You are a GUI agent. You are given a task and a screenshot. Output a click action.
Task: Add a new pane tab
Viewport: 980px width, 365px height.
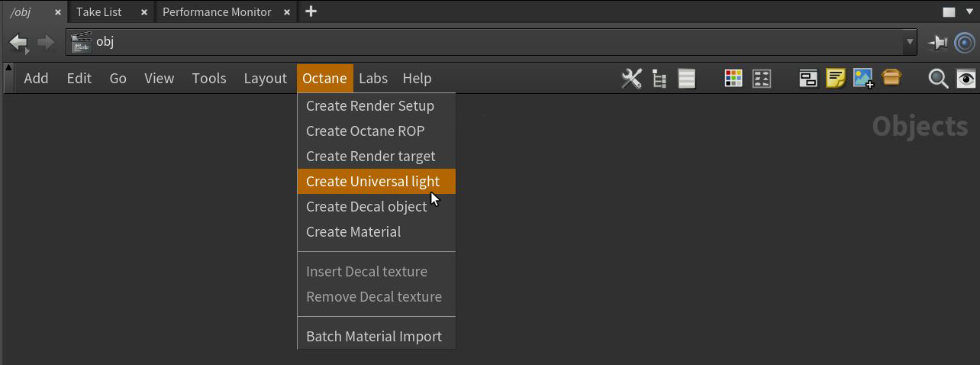[x=311, y=11]
